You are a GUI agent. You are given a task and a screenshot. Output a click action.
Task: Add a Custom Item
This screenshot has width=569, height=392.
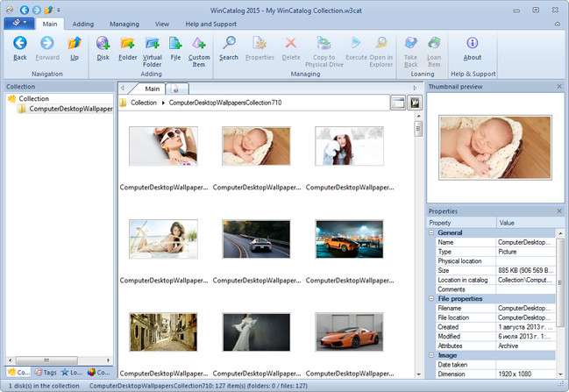pyautogui.click(x=199, y=44)
